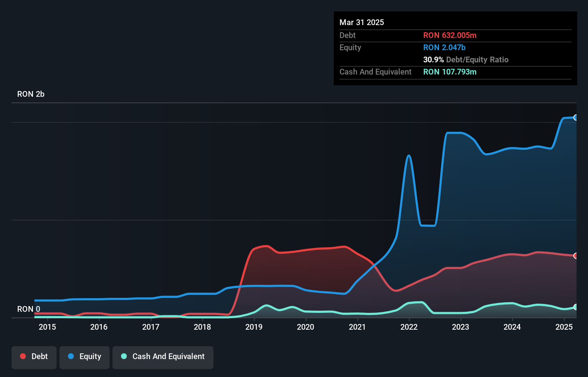Viewport: 588px width, 377px height.
Task: Click the blue Equity endpoint marker
Action: coord(576,118)
